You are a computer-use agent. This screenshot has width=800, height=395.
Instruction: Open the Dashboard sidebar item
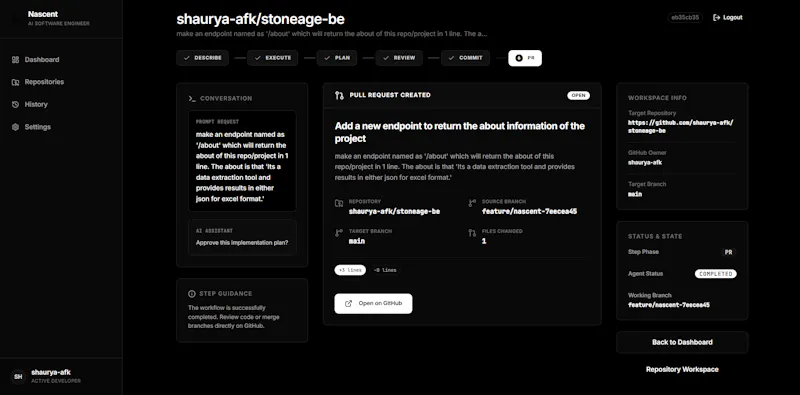coord(35,60)
